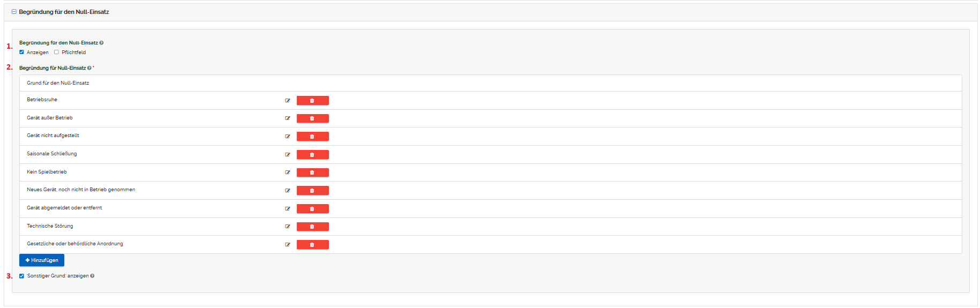
Task: Delete the Gesetzliche oder behördliche Anordnung entry
Action: [x=312, y=245]
